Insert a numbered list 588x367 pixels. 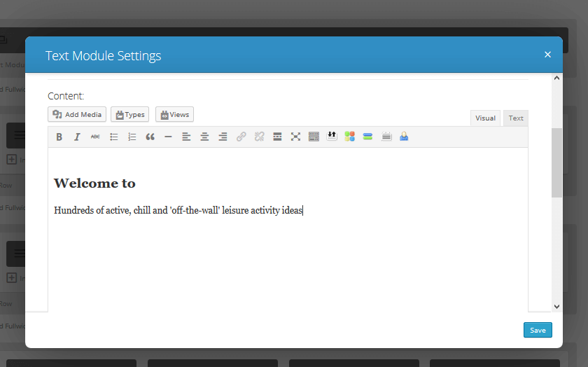click(x=132, y=137)
